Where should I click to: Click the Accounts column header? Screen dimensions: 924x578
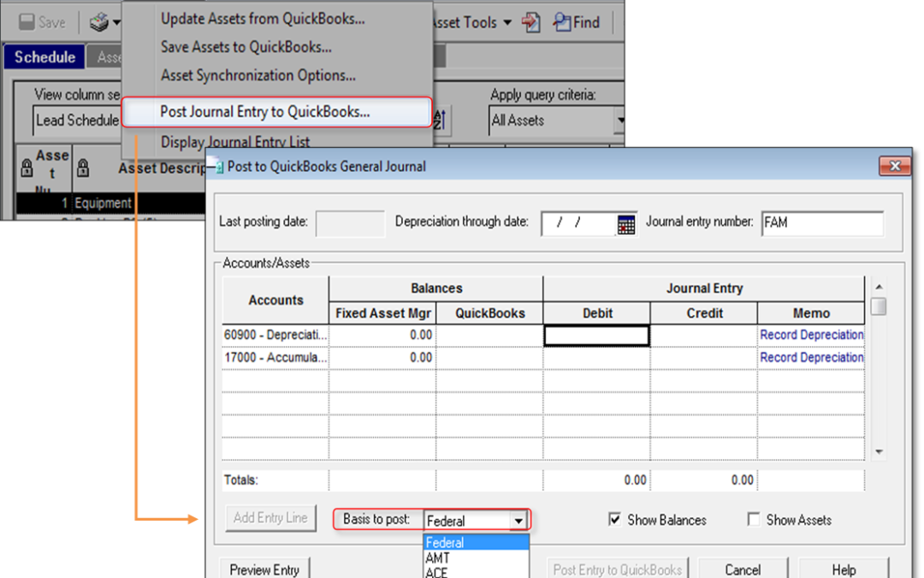click(275, 301)
